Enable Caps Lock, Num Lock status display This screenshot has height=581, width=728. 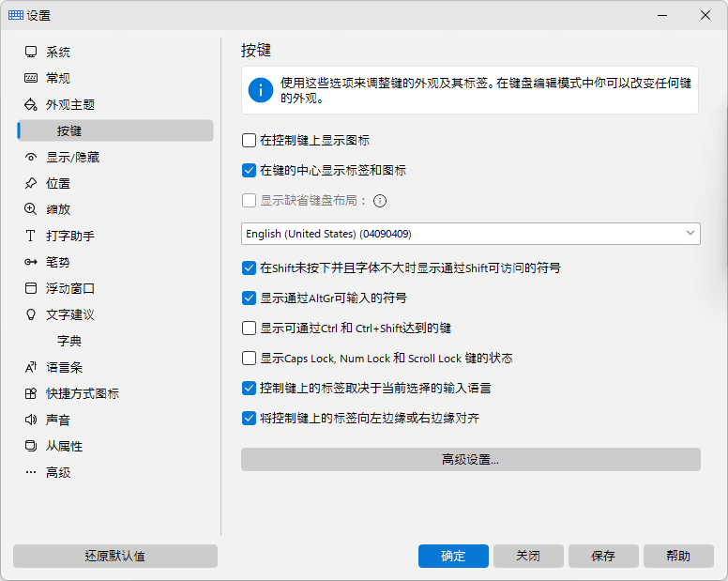point(249,358)
